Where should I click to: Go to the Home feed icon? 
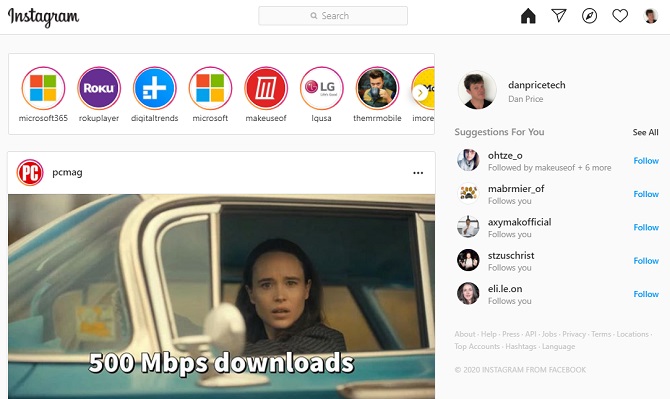528,16
